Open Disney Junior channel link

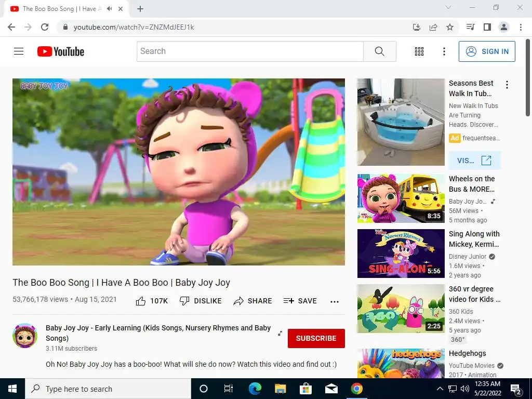[x=468, y=257]
